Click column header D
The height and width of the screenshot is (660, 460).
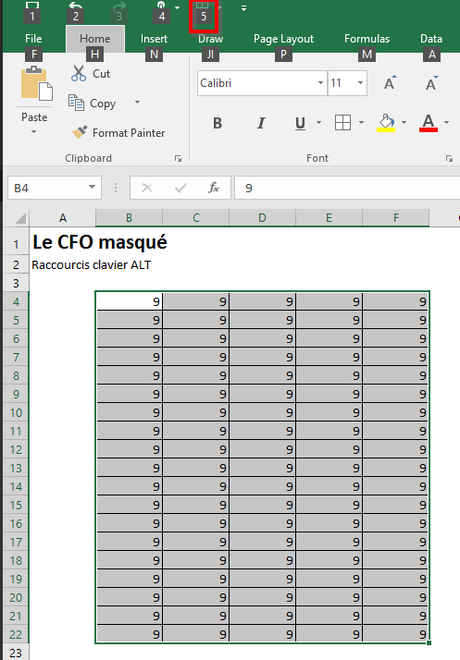262,218
